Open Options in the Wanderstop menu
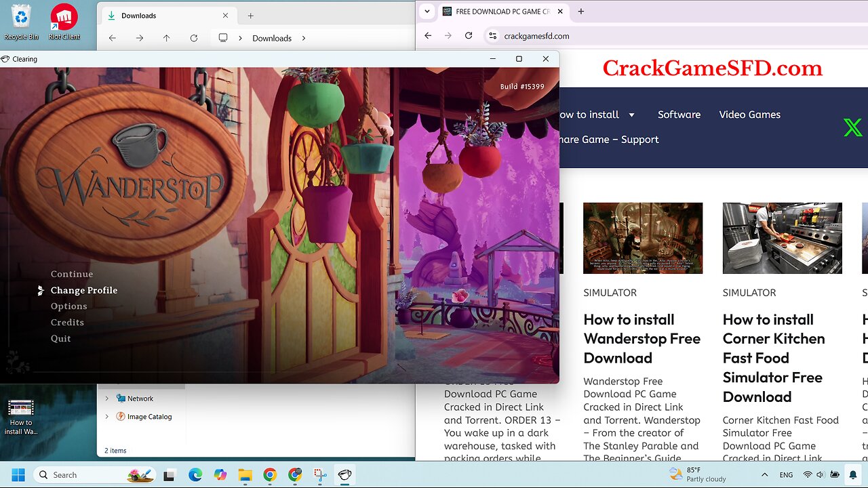 [x=68, y=306]
